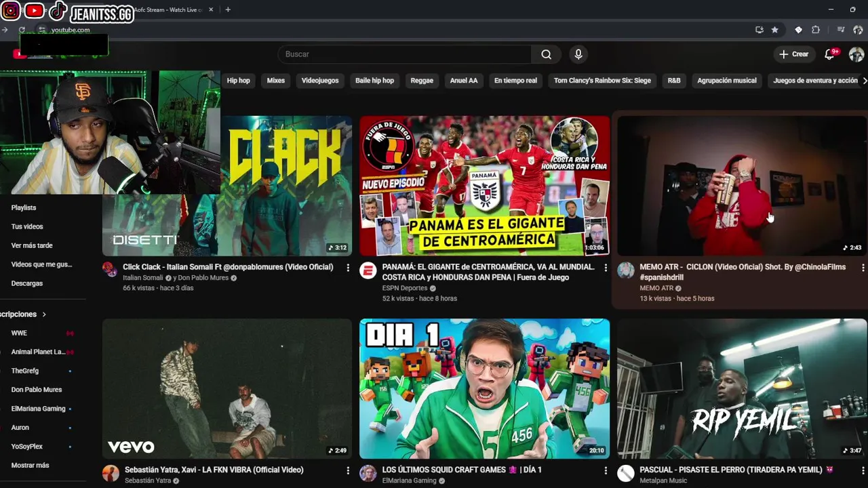The image size is (868, 488).
Task: Go to ESPN Deportes channel name link
Action: pos(405,288)
